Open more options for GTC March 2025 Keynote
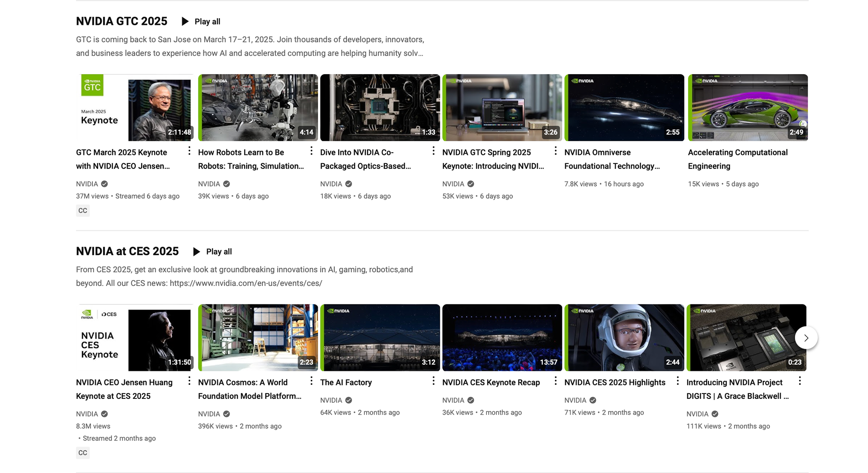Image resolution: width=868 pixels, height=473 pixels. coord(189,150)
